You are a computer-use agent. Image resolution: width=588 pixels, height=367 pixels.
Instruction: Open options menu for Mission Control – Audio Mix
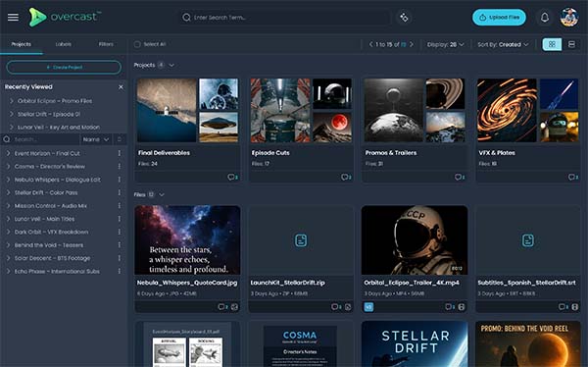[x=120, y=206]
